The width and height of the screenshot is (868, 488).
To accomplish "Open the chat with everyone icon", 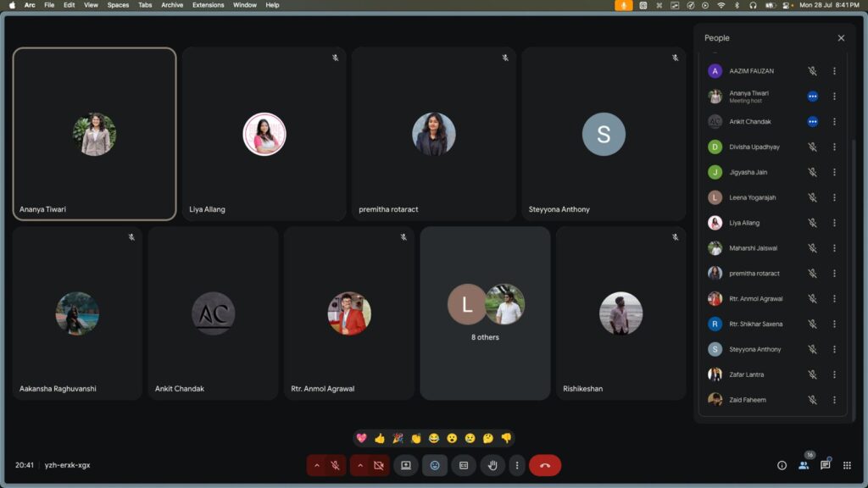I will pos(825,465).
